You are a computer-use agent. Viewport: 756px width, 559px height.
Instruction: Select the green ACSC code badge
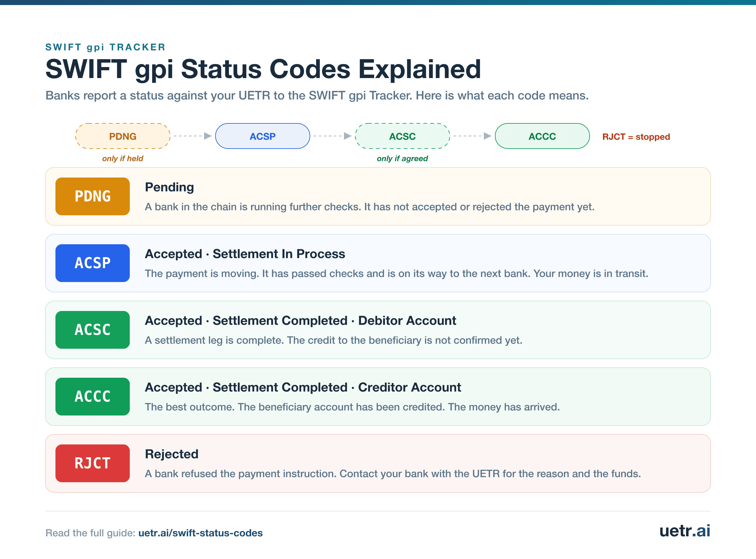(92, 330)
